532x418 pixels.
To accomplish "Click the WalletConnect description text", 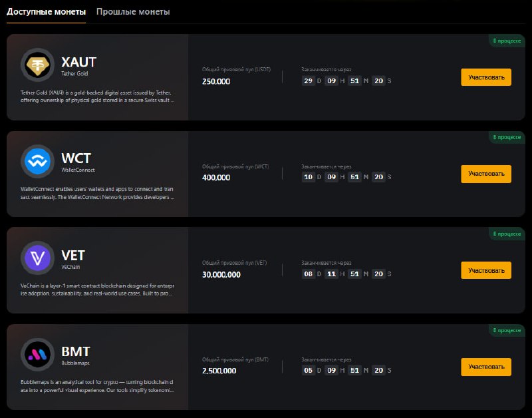I will (97, 193).
